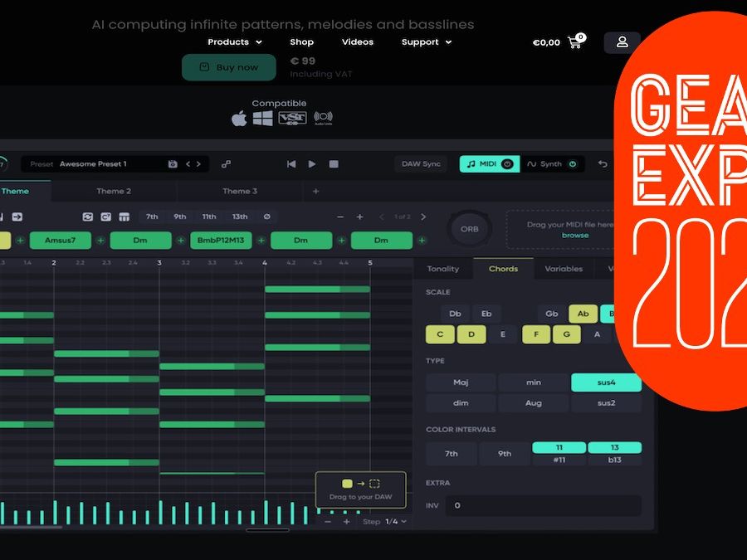747x560 pixels.
Task: Switch to Theme 2 tab
Action: [x=114, y=191]
